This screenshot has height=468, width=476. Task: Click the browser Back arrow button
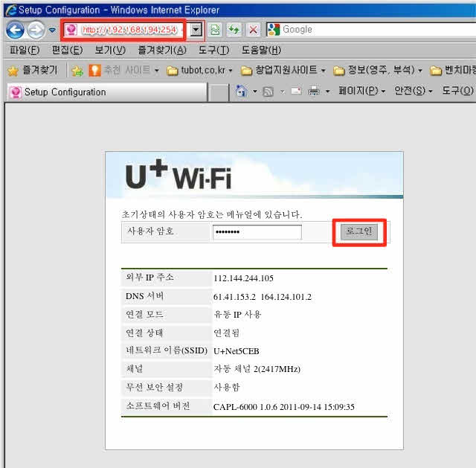point(15,30)
